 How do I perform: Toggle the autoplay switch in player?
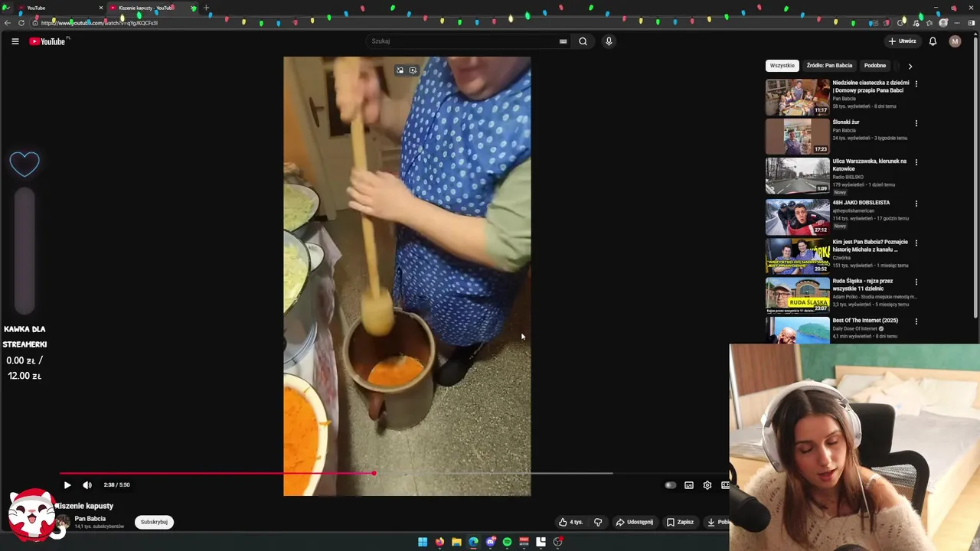[670, 485]
